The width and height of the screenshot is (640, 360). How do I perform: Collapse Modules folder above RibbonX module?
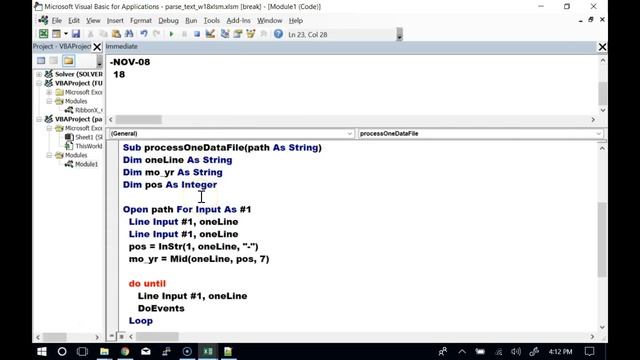[49, 101]
